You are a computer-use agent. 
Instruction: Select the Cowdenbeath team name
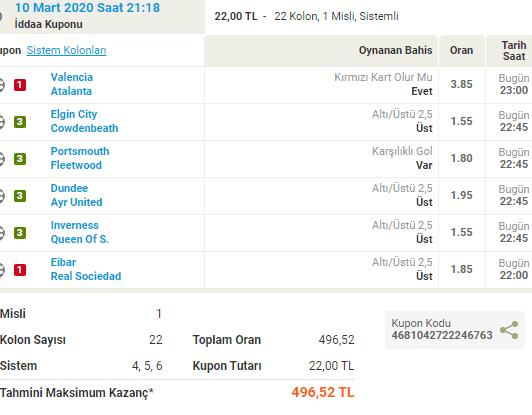[84, 128]
